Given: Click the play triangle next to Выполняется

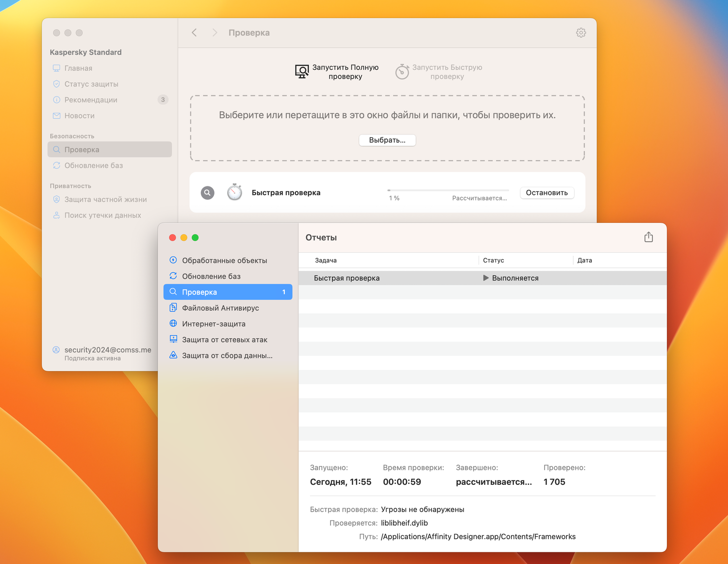Looking at the screenshot, I should (x=486, y=278).
